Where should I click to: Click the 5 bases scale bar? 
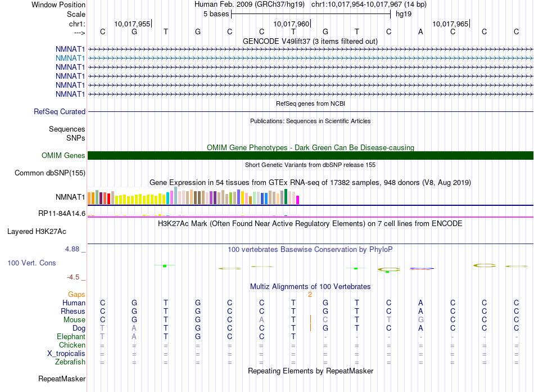coord(311,14)
